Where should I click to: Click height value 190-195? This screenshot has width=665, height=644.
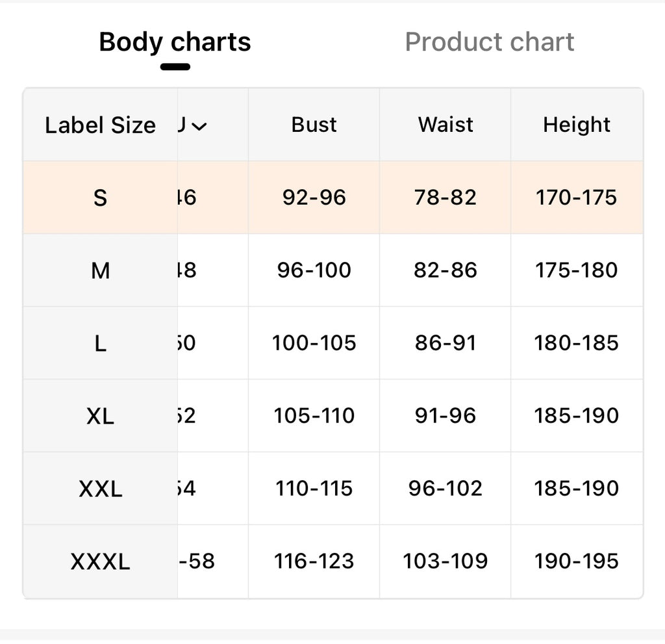point(577,561)
